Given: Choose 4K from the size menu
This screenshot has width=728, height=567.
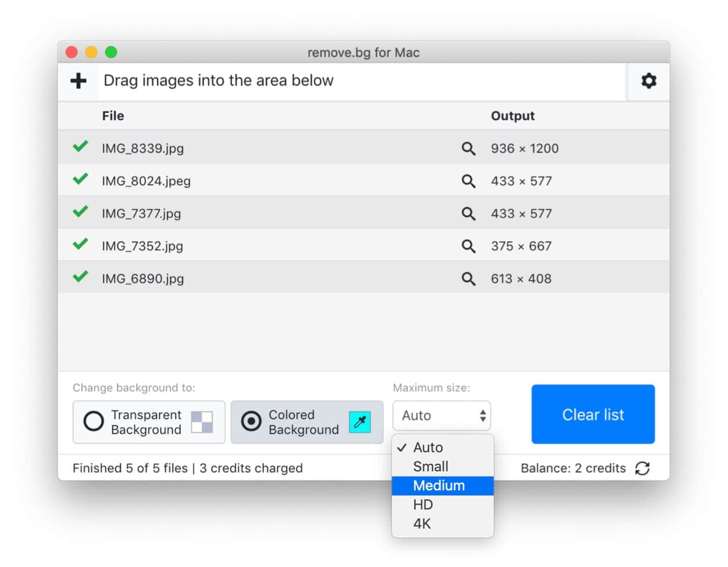Looking at the screenshot, I should tap(443, 524).
